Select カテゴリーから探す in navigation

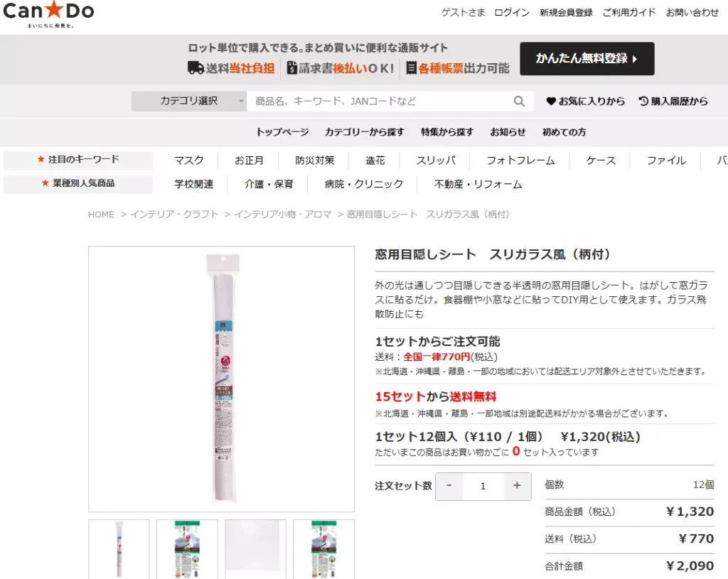point(365,132)
